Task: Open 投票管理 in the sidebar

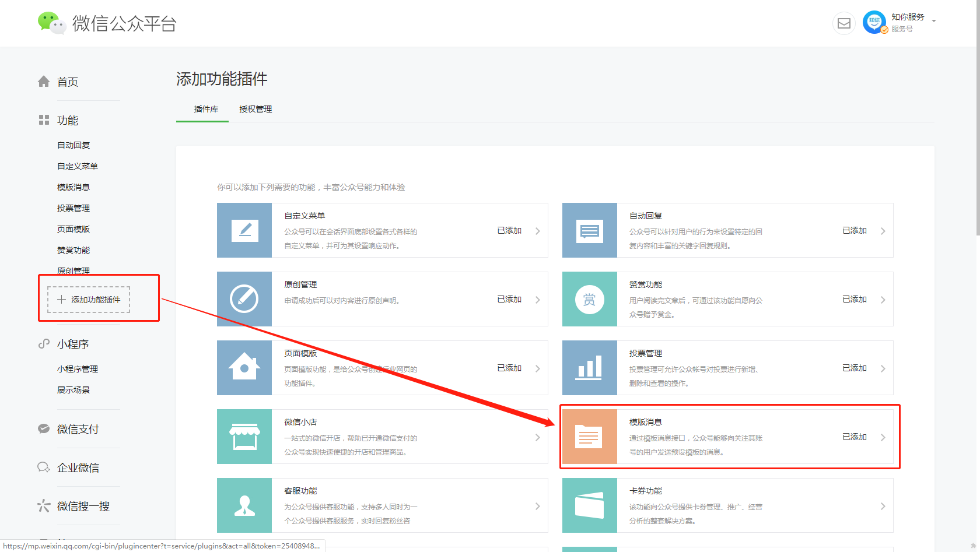Action: pos(73,208)
